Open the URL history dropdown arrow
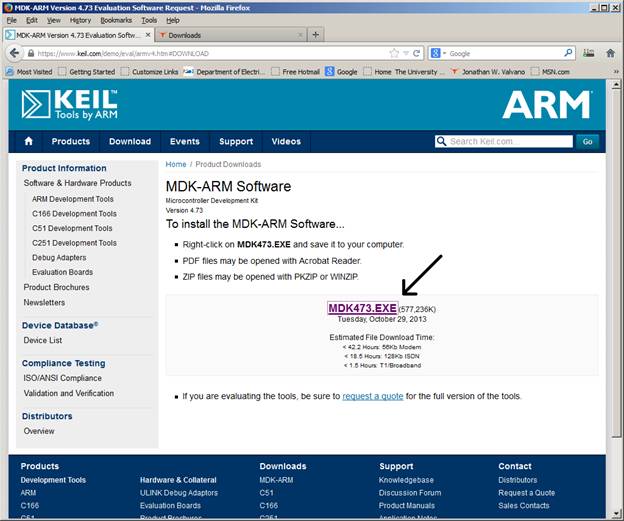The image size is (624, 521). (406, 53)
